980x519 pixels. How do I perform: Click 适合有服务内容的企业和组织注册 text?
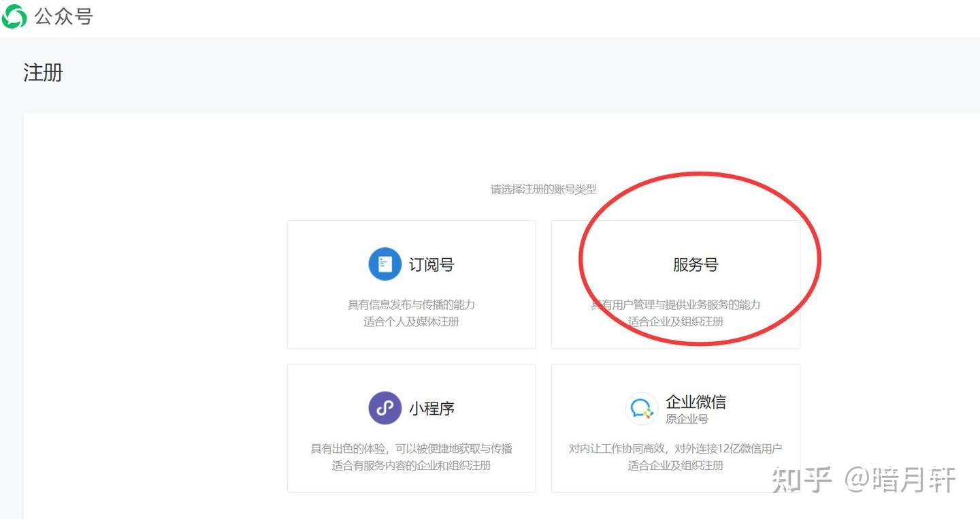[411, 466]
